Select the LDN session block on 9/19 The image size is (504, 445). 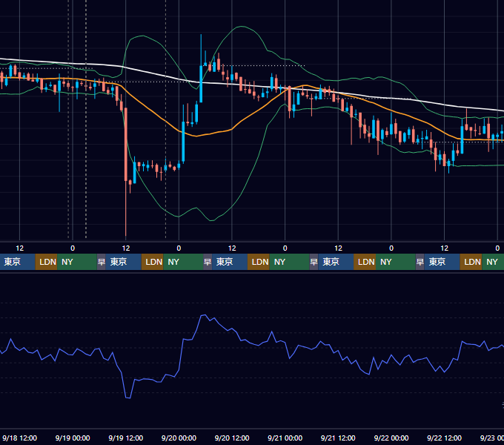pos(153,262)
